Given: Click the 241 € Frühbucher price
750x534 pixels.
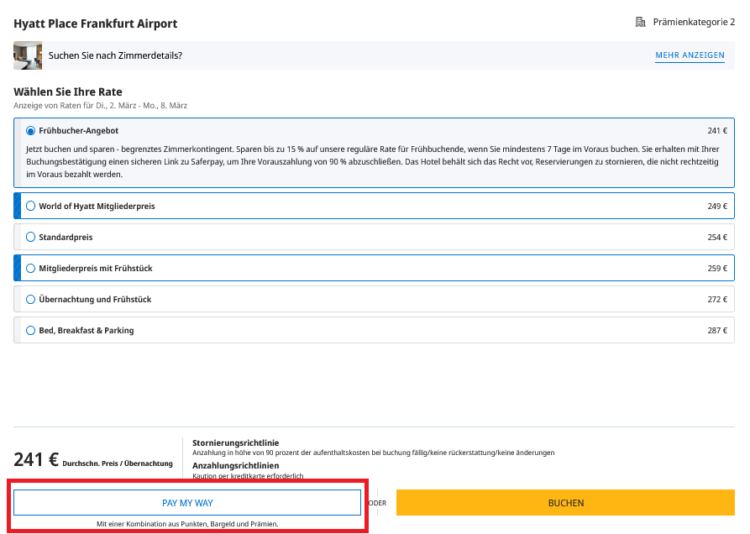Looking at the screenshot, I should pos(717,131).
